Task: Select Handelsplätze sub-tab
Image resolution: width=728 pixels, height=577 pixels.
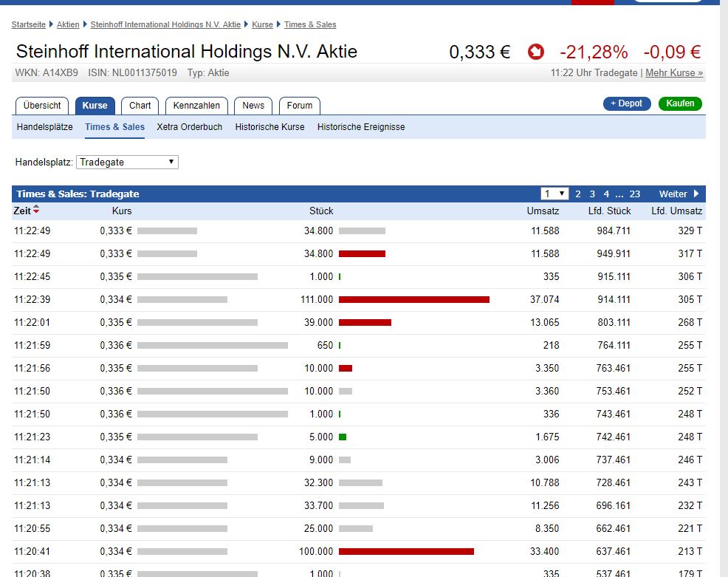Action: [44, 127]
